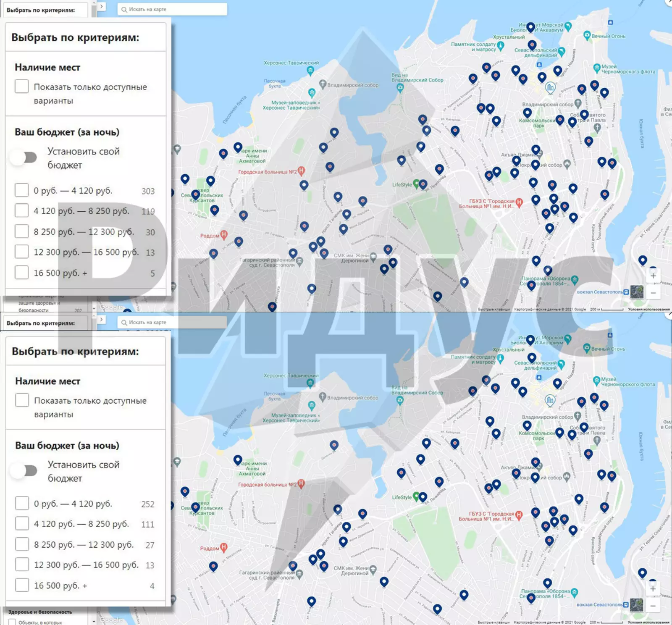The width and height of the screenshot is (672, 625).
Task: Open Условия использования link on upper map
Action: (648, 309)
